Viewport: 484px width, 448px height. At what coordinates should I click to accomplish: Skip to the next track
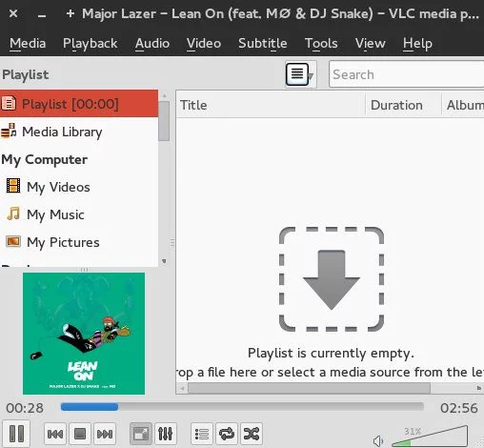105,434
